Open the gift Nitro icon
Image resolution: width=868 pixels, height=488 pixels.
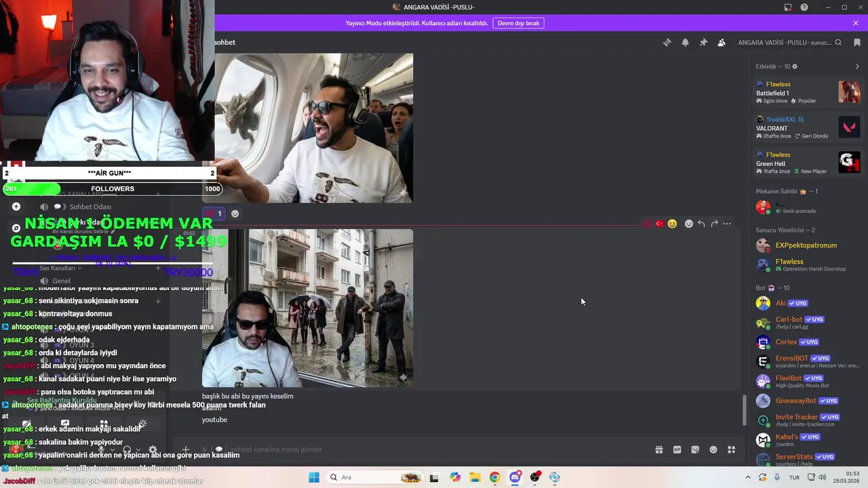point(658,449)
